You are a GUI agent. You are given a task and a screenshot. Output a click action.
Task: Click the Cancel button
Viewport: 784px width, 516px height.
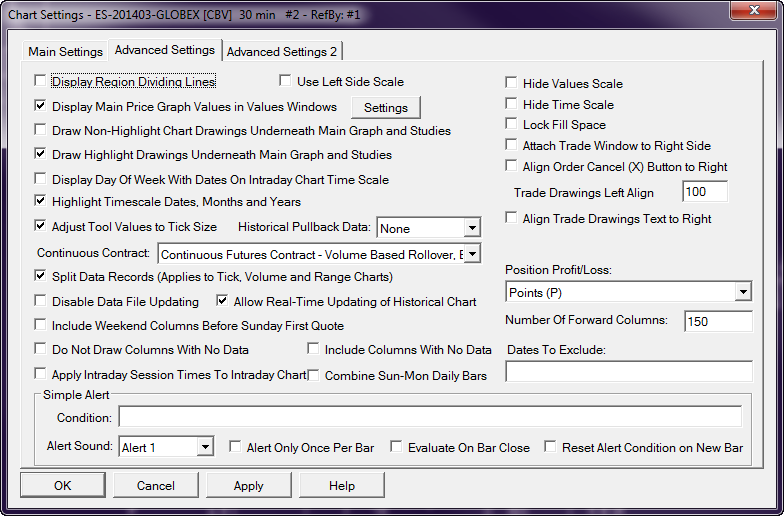156,485
